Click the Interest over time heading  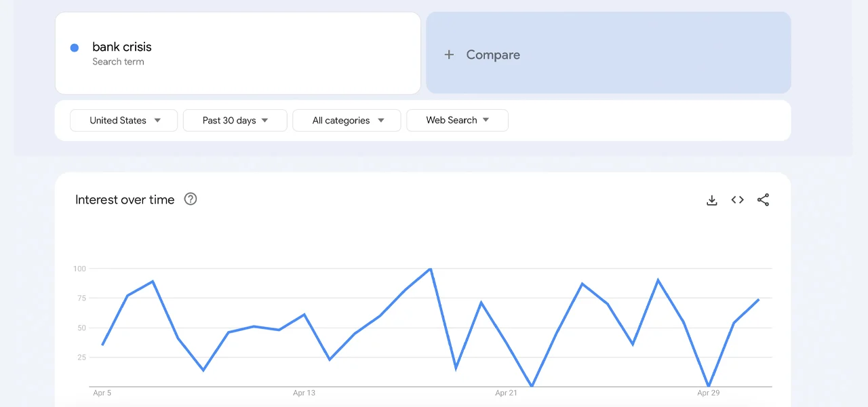point(125,200)
